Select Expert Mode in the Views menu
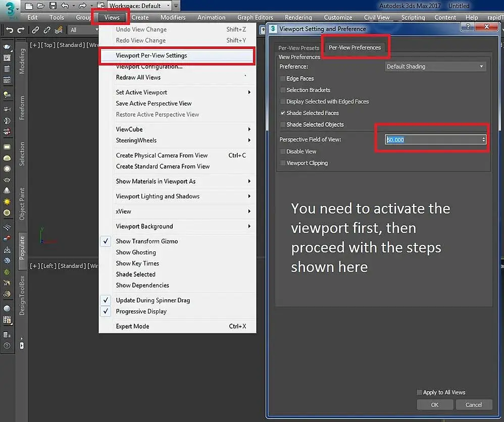This screenshot has height=422, width=504. point(177,326)
